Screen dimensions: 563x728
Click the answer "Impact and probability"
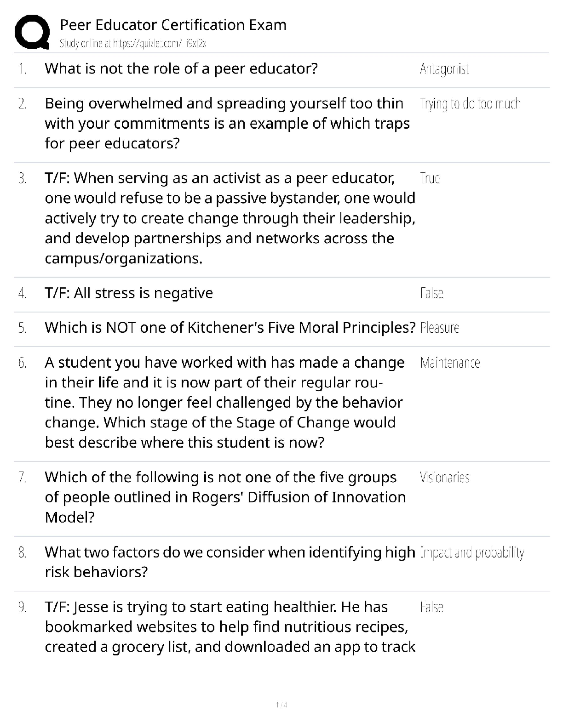coord(472,553)
